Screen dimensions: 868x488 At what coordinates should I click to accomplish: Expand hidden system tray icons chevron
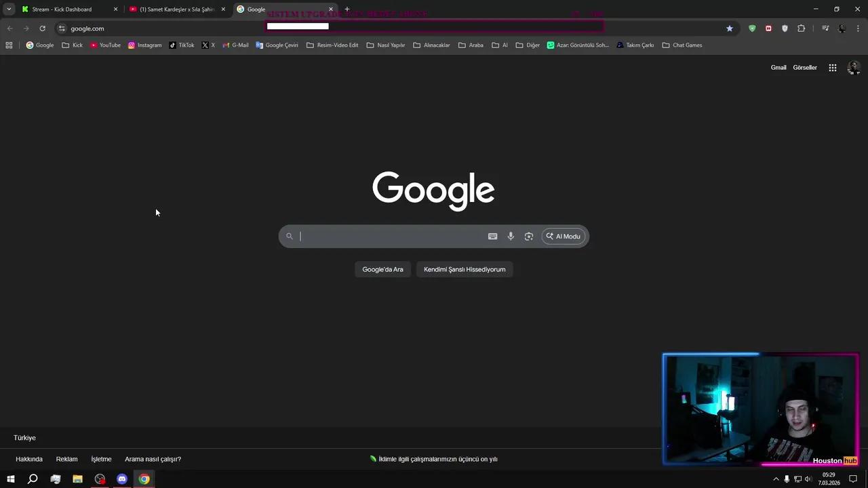[776, 479]
